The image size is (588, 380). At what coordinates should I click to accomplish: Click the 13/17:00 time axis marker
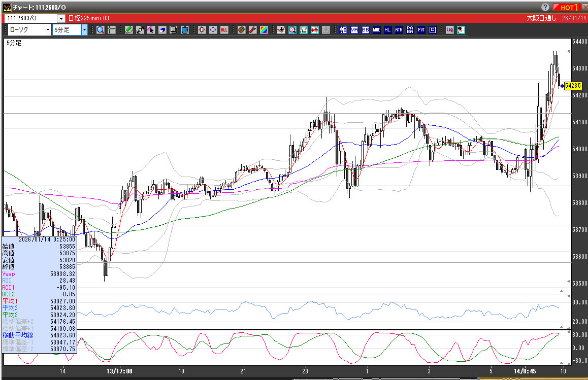(121, 371)
